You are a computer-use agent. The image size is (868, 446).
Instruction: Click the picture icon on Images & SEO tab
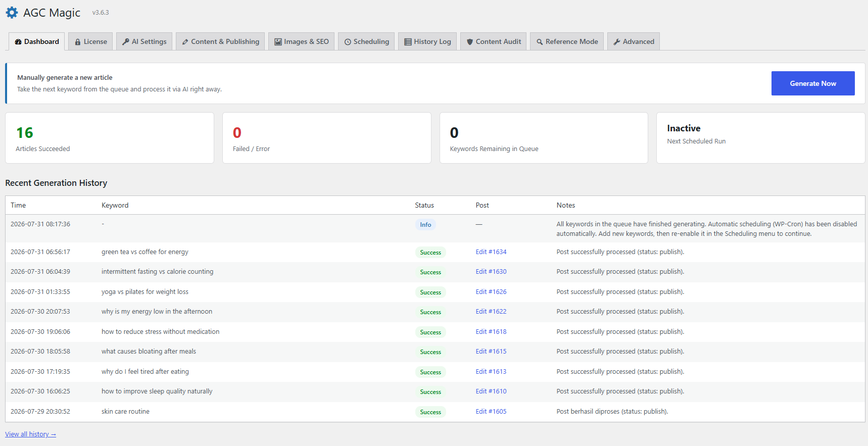[278, 42]
